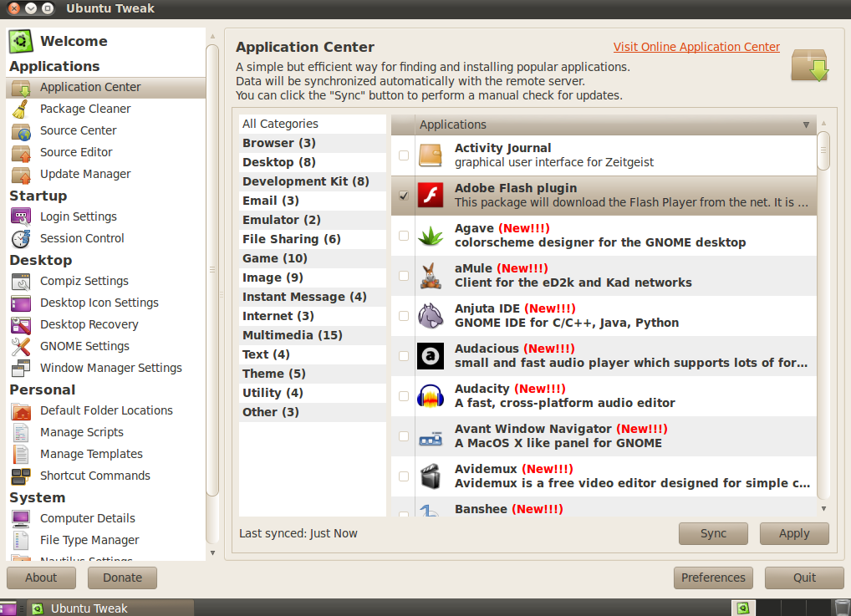
Task: Select the File Sharing (6) category
Action: (313, 239)
